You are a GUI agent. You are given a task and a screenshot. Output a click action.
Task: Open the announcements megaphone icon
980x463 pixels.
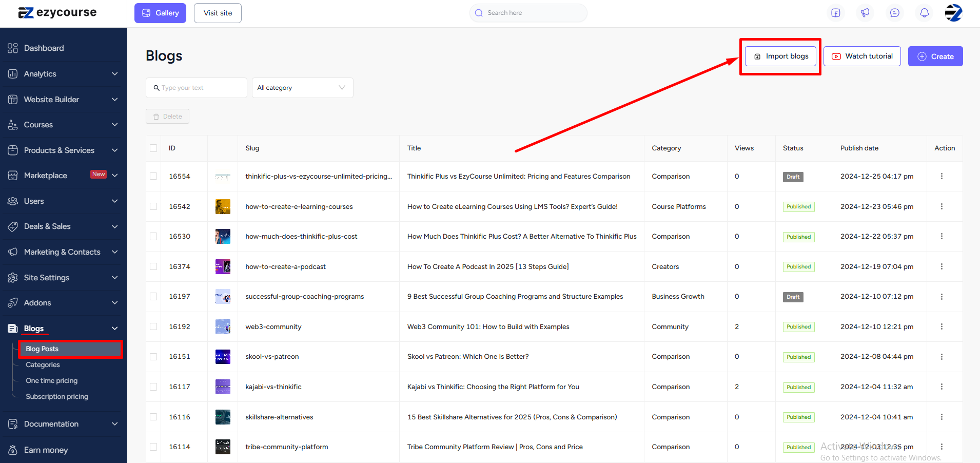tap(865, 13)
